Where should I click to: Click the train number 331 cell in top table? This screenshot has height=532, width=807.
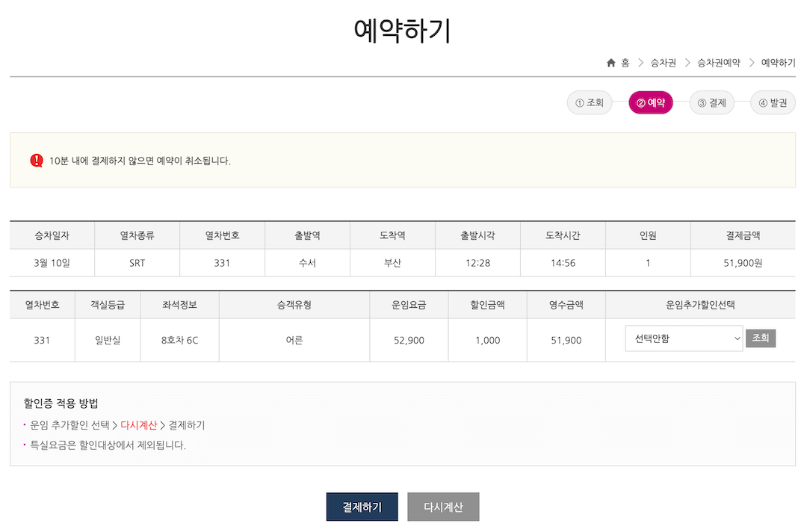tap(222, 263)
